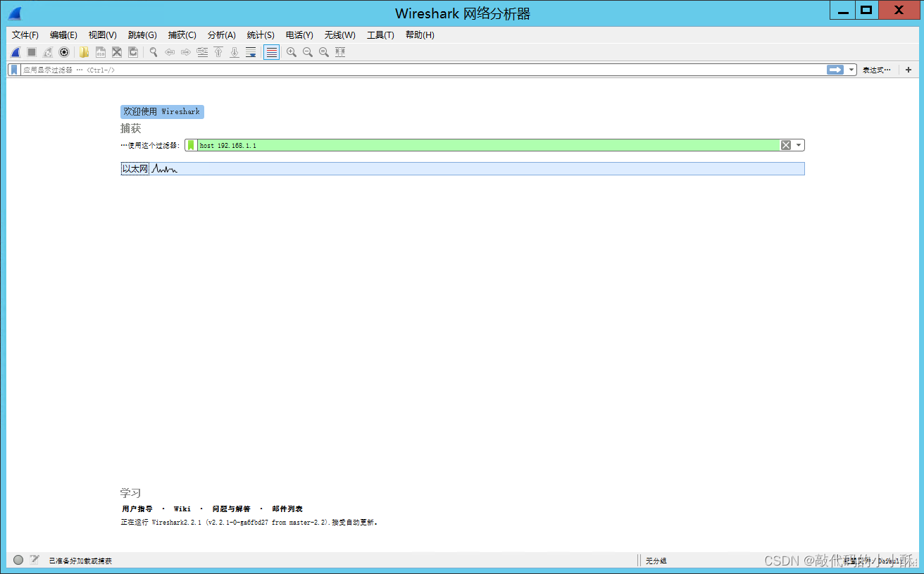The image size is (924, 574).
Task: Click the Wireshark logo in title bar
Action: tap(15, 13)
